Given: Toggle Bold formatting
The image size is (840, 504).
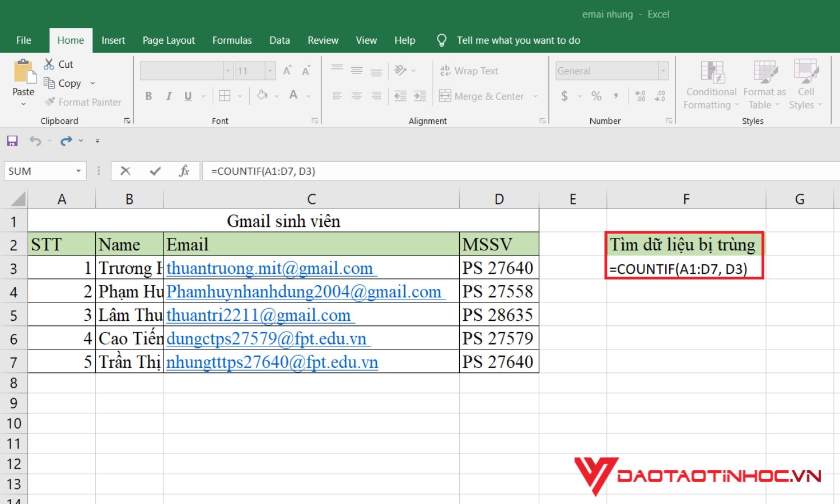Looking at the screenshot, I should tap(148, 96).
